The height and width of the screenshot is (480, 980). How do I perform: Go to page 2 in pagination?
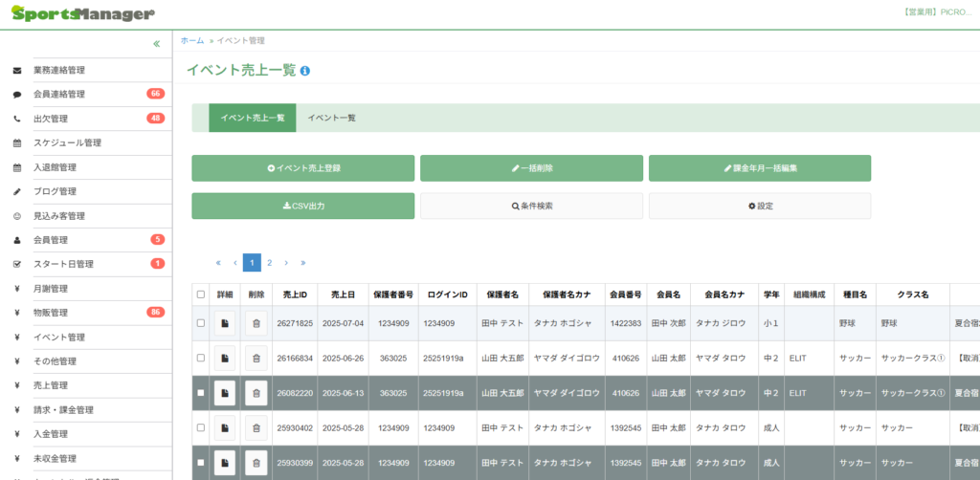click(x=269, y=263)
